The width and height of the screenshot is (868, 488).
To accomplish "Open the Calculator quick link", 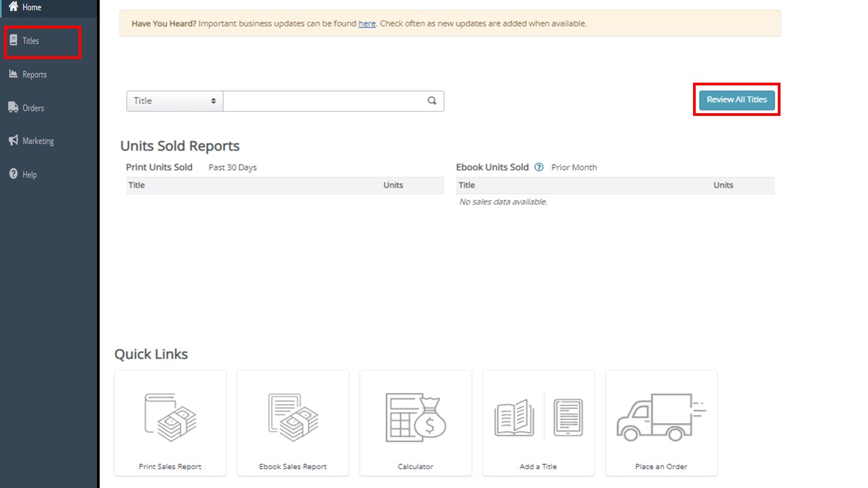I will click(x=416, y=423).
